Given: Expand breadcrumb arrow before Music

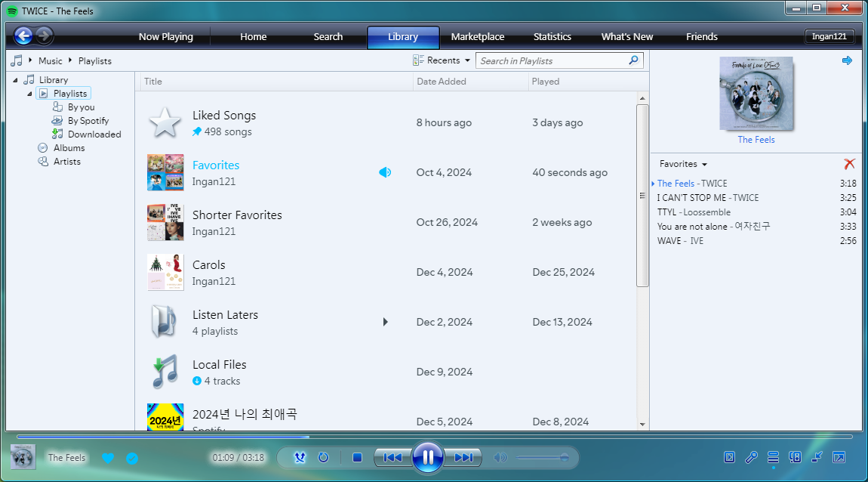Looking at the screenshot, I should pyautogui.click(x=30, y=60).
